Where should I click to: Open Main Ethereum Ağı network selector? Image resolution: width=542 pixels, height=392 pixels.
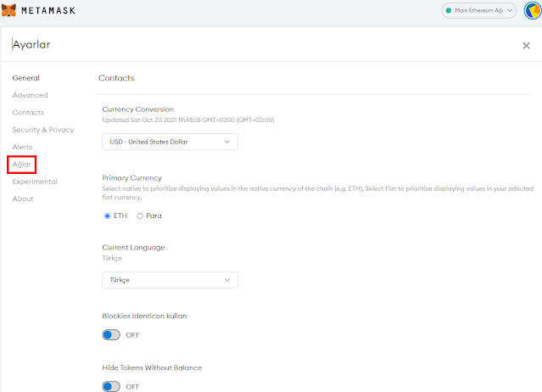(x=478, y=11)
